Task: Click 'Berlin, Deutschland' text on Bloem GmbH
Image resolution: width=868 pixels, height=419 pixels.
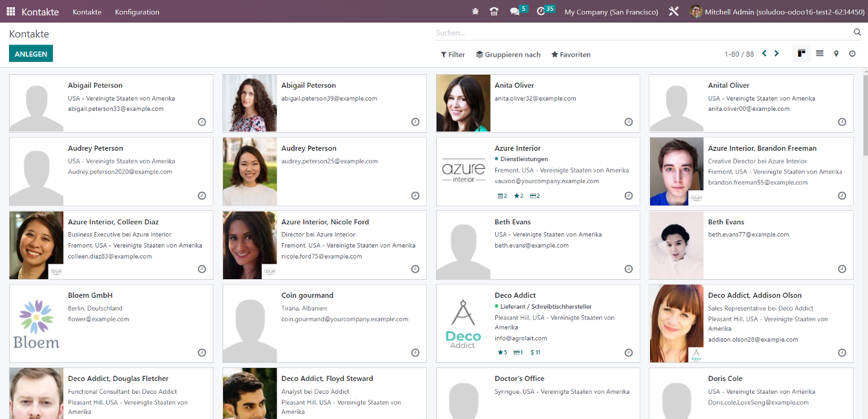Action: [95, 309]
